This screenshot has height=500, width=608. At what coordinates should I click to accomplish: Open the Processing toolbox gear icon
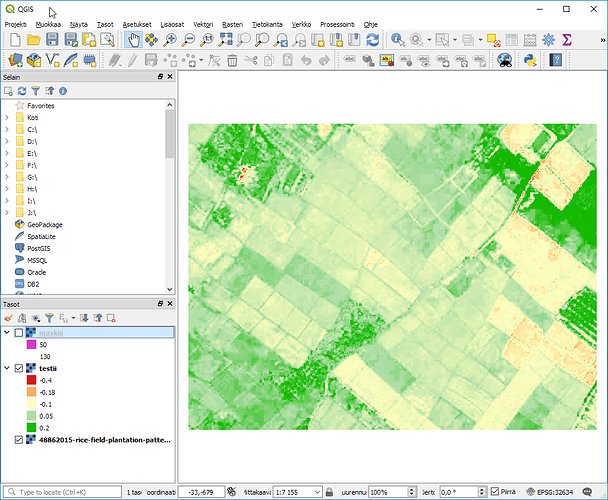[548, 40]
